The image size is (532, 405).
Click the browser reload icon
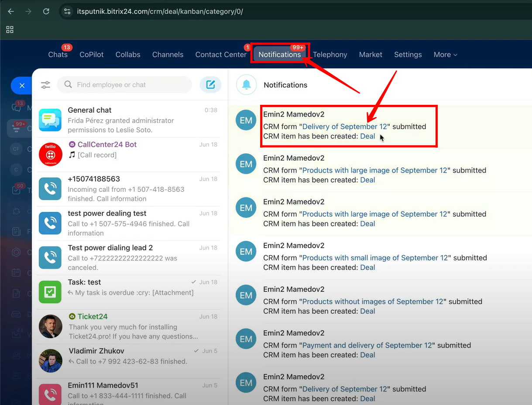46,11
